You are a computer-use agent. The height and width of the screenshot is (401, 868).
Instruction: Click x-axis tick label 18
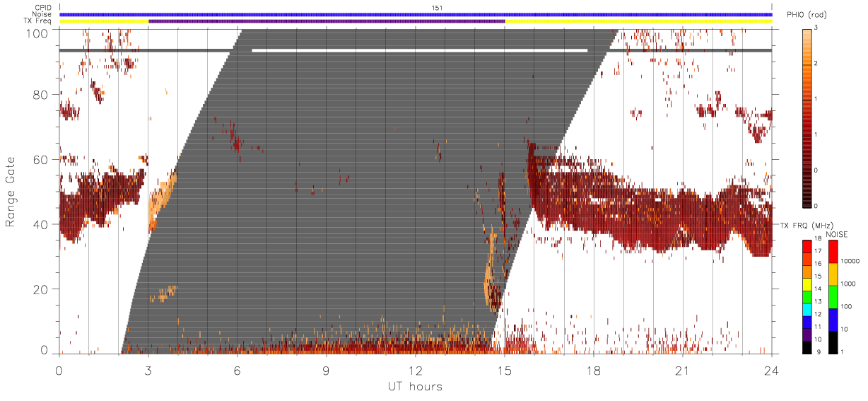[x=594, y=370]
